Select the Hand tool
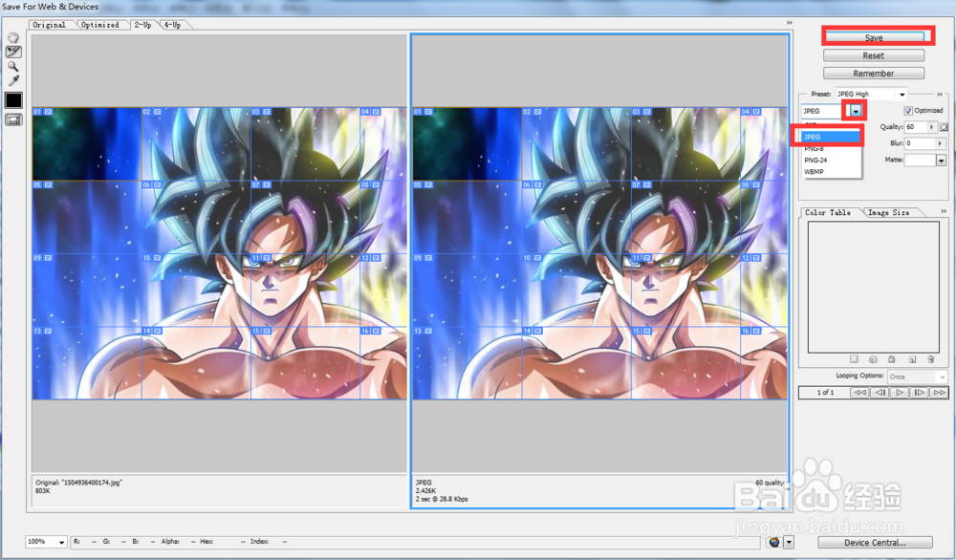This screenshot has width=956, height=560. (13, 38)
